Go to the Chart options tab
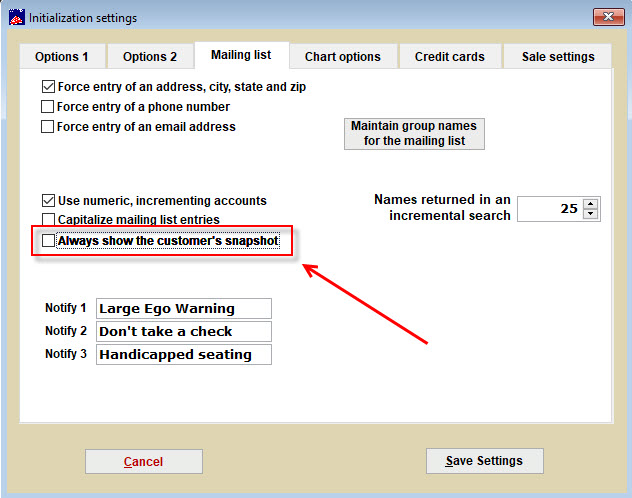Image resolution: width=632 pixels, height=498 pixels. coord(343,56)
